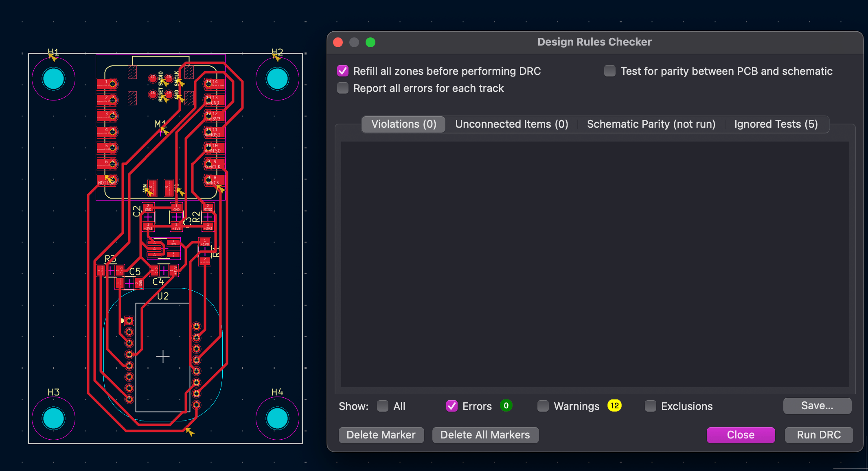Save the DRC report
The width and height of the screenshot is (868, 471).
[817, 406]
